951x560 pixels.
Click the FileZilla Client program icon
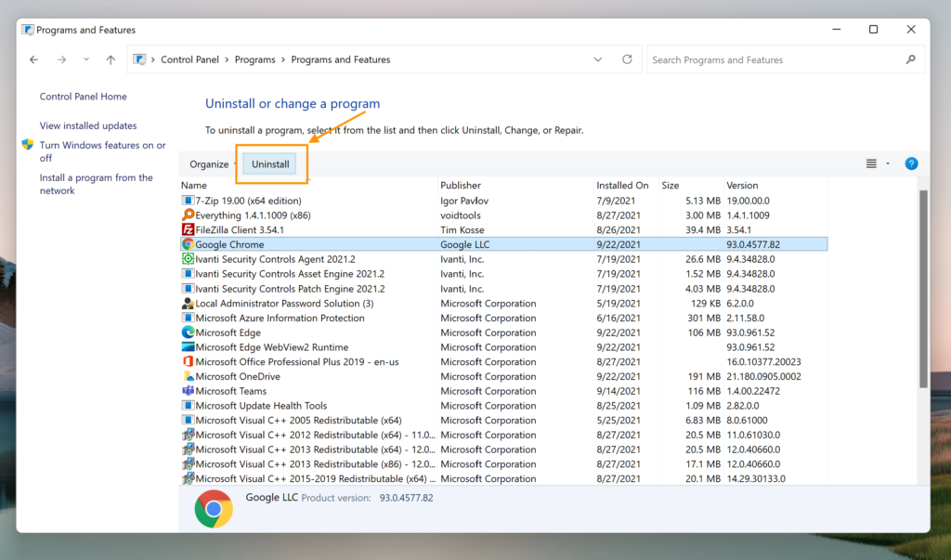click(x=188, y=229)
